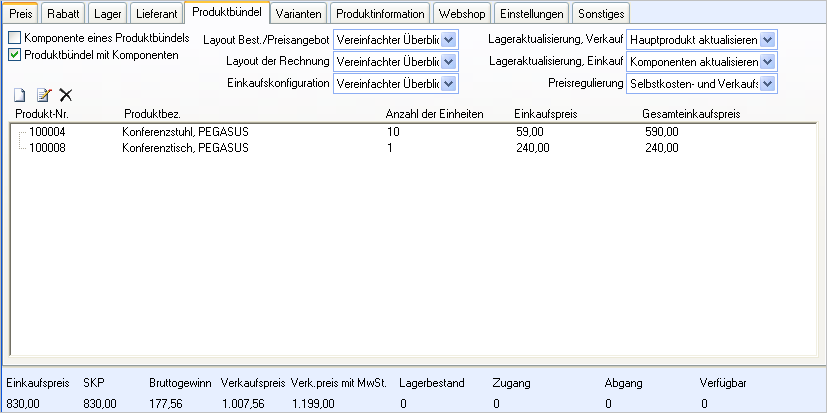
Task: Switch to the Preis tab
Action: click(x=22, y=13)
